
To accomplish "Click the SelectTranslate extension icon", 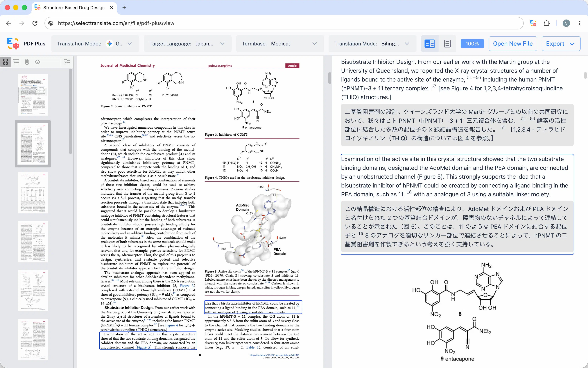I will (x=533, y=23).
